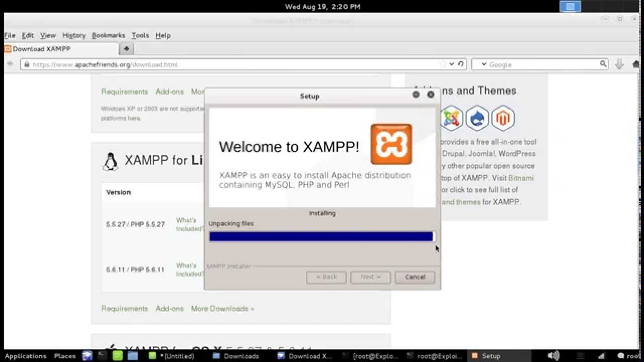Click the clock showing Wed Aug 19, 2:20 PM

pos(323,7)
